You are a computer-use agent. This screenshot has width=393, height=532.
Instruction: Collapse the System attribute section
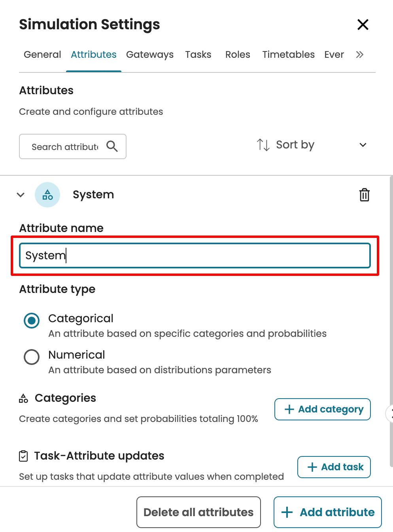coord(21,195)
